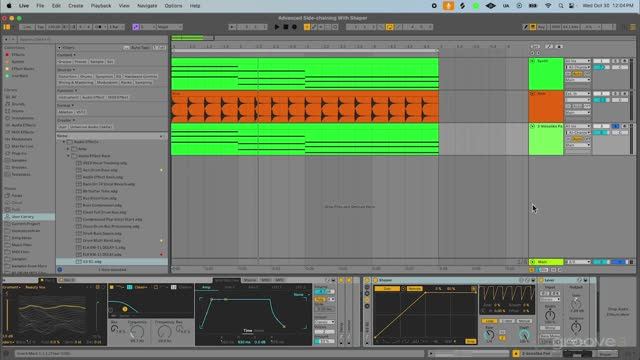
Task: Open the Main track output dropdown
Action: coord(578,262)
